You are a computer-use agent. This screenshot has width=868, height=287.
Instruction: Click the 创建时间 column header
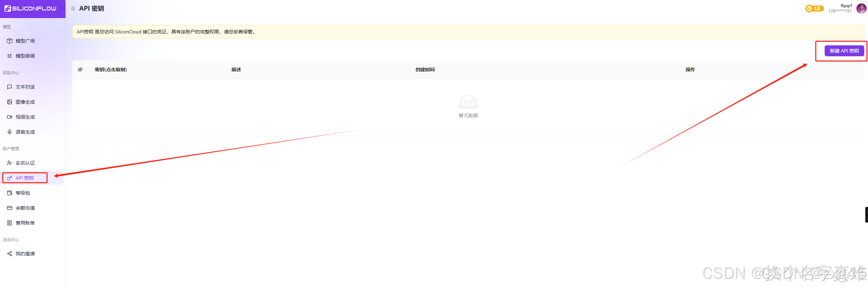pyautogui.click(x=425, y=70)
